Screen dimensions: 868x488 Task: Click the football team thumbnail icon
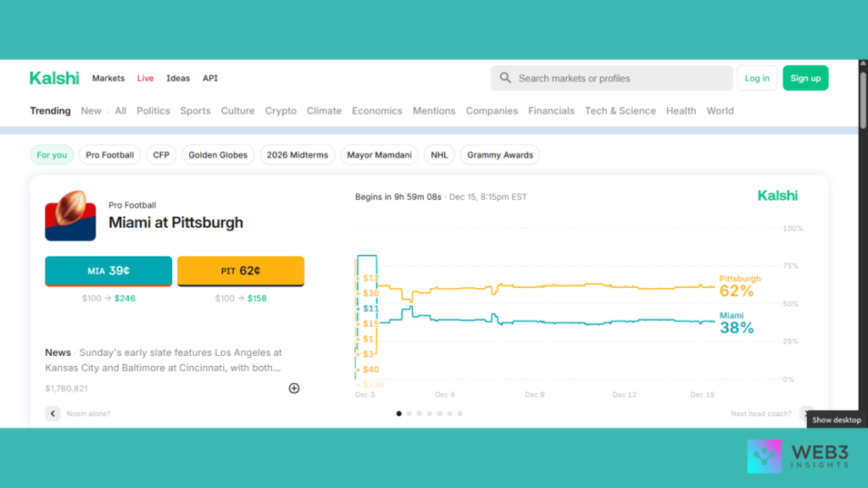pyautogui.click(x=70, y=215)
